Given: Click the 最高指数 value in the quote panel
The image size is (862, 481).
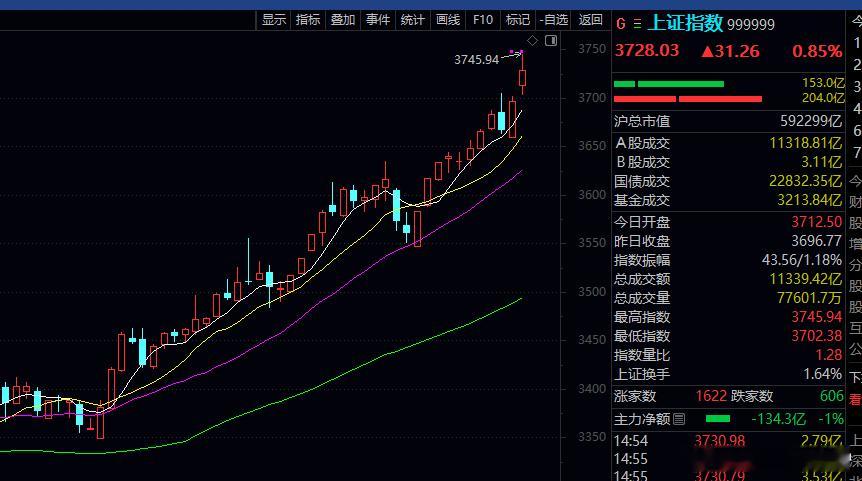Looking at the screenshot, I should 816,317.
